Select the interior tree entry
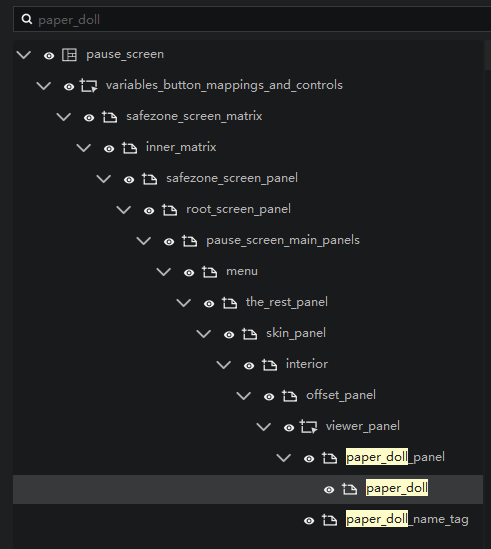Image resolution: width=491 pixels, height=549 pixels. pyautogui.click(x=307, y=364)
